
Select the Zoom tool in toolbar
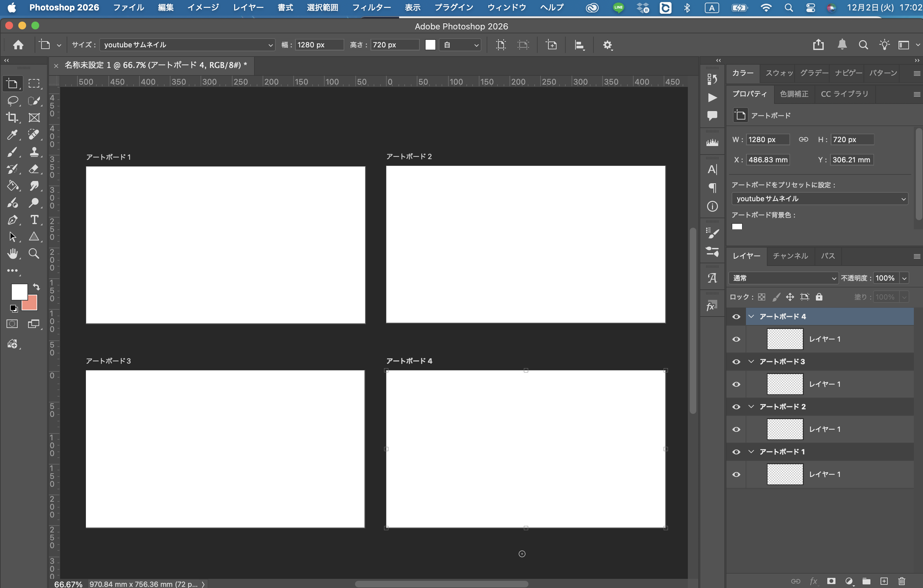click(34, 253)
